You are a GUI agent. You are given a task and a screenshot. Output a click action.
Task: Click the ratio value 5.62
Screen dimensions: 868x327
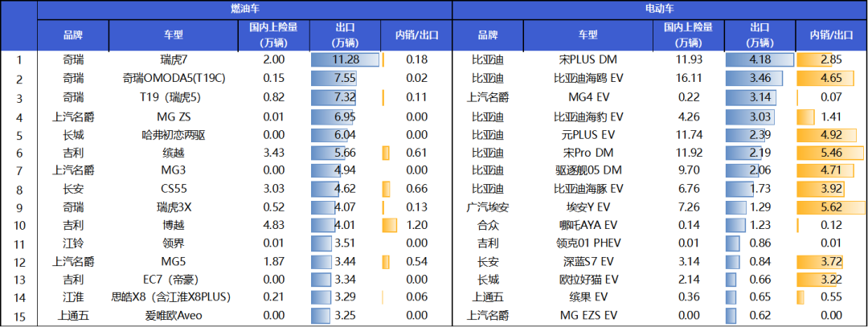click(x=831, y=207)
